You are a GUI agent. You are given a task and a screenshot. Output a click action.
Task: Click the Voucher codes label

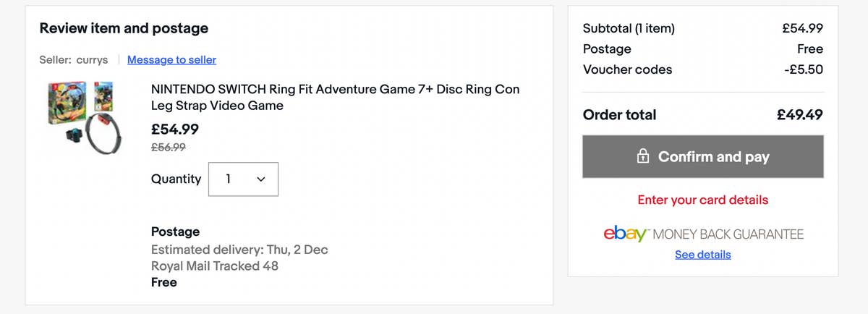tap(627, 69)
